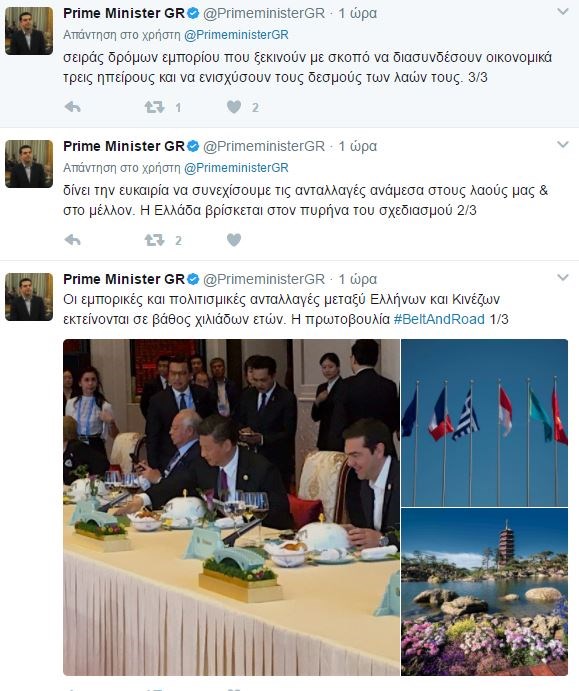Viewport: 579px width, 691px height.
Task: Open the 1 ώρα timestamp of the 3/3 tweet
Action: 357,13
